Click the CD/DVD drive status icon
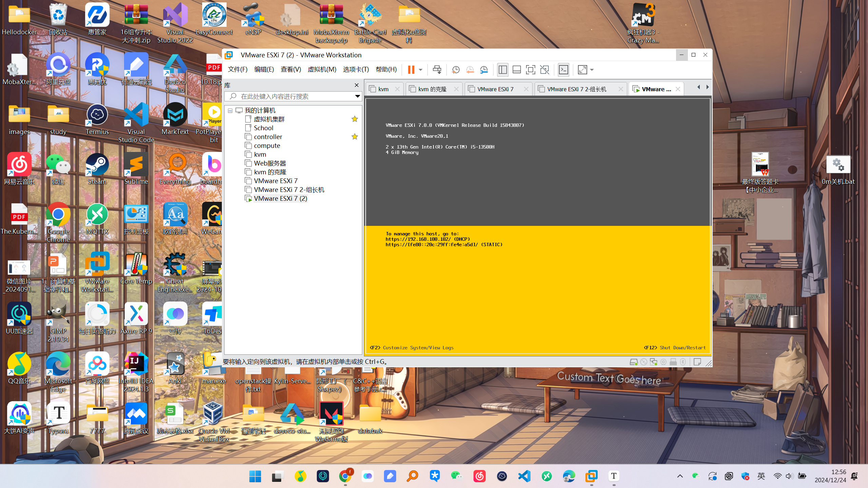 (x=643, y=362)
